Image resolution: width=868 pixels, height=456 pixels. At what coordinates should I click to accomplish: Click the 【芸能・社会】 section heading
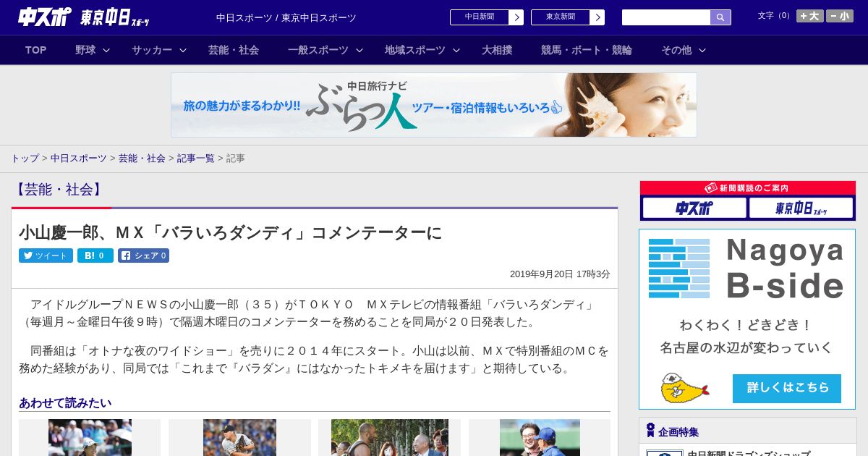(59, 190)
